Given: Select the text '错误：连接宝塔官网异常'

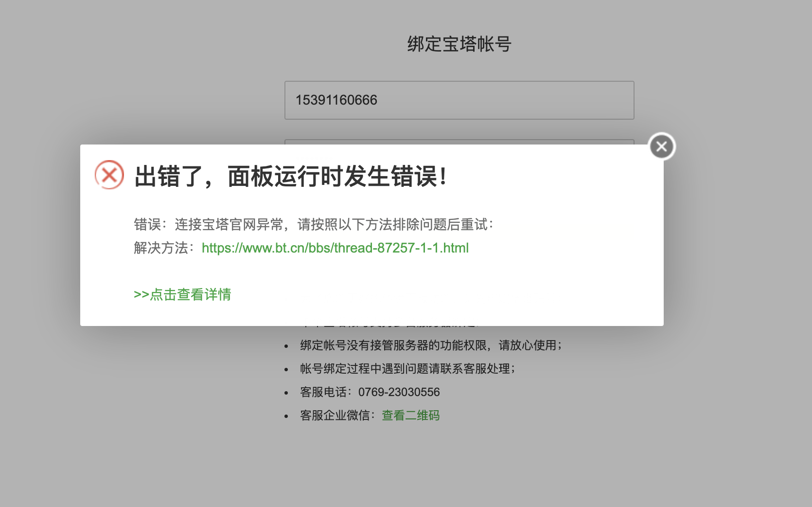Looking at the screenshot, I should coord(209,225).
